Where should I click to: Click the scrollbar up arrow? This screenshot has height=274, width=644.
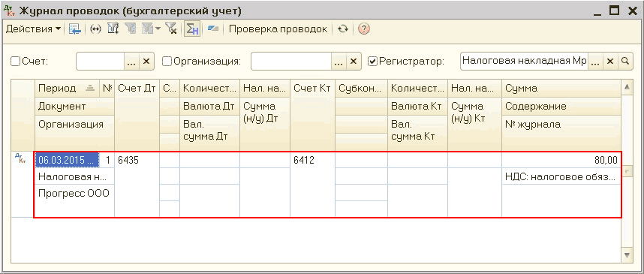[x=627, y=86]
